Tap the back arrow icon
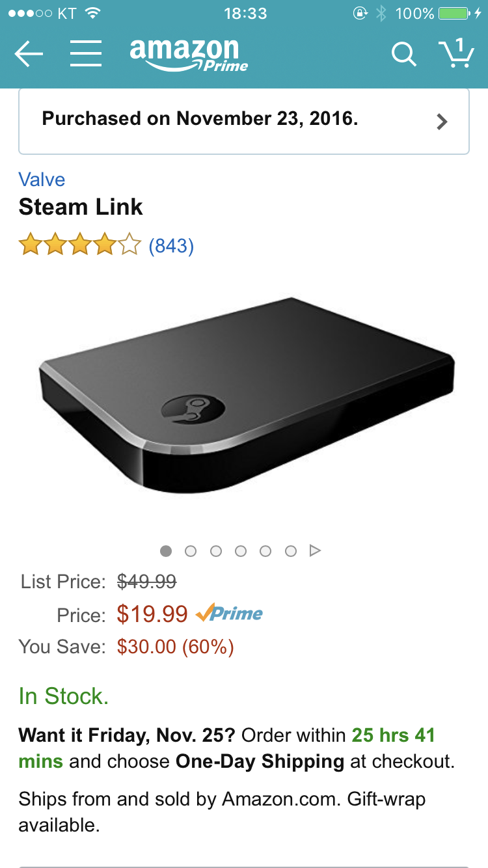Viewport: 488px width, 868px height. click(x=29, y=55)
